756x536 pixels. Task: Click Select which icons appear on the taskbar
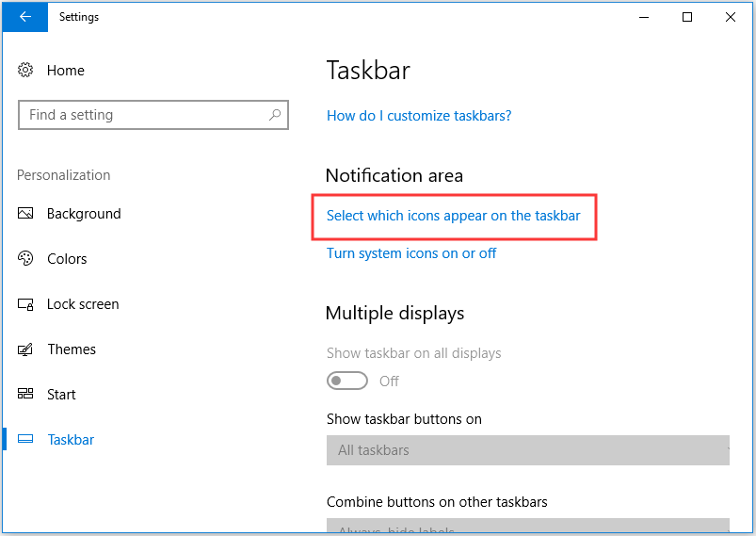(x=453, y=216)
